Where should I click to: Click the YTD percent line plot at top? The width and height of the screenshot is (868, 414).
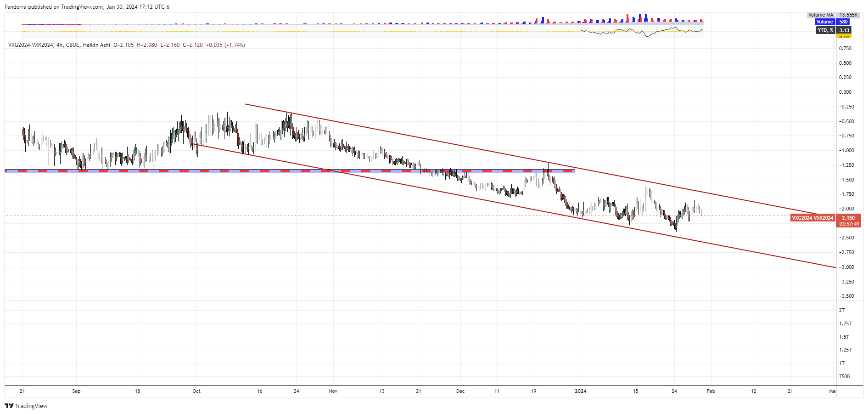click(642, 31)
